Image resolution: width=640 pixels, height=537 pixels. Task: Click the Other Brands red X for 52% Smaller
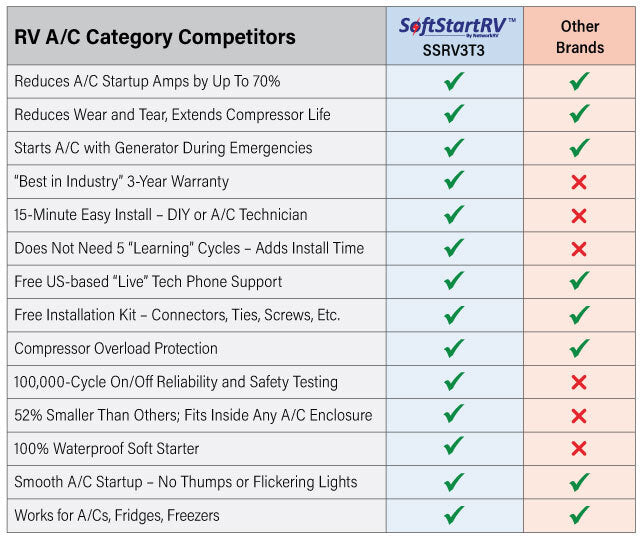coord(578,416)
